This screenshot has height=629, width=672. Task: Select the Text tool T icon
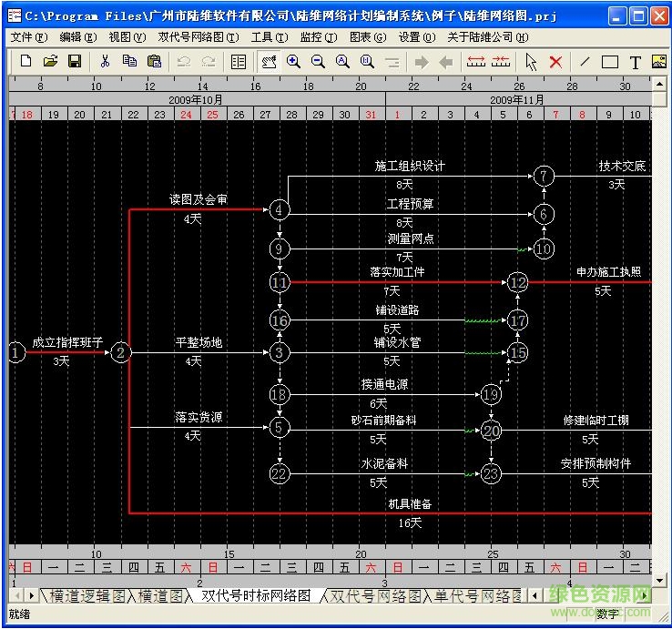click(635, 62)
